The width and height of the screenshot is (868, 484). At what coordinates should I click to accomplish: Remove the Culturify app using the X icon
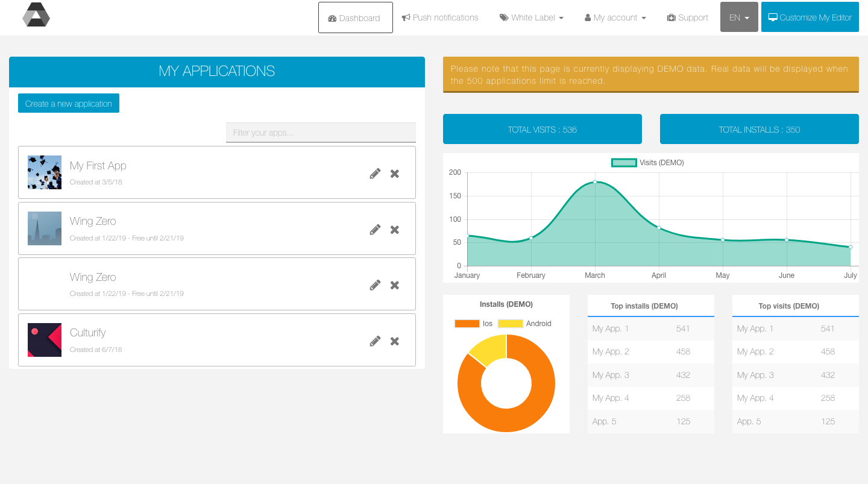point(395,341)
